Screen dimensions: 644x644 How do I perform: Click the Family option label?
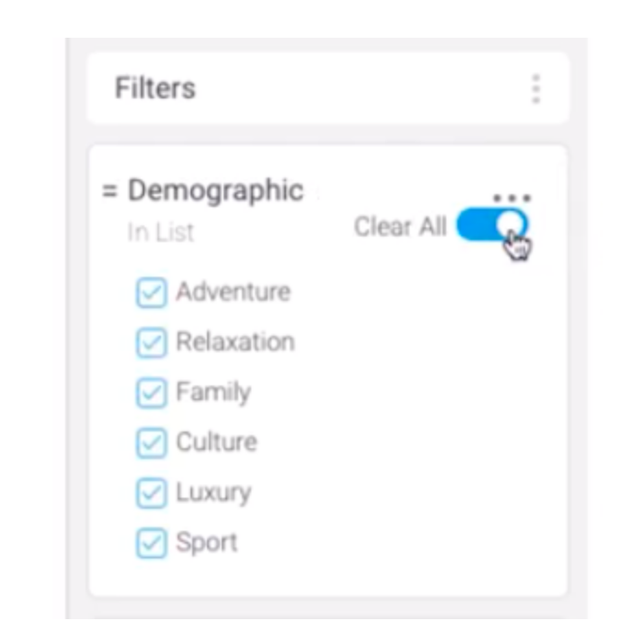coord(213,393)
